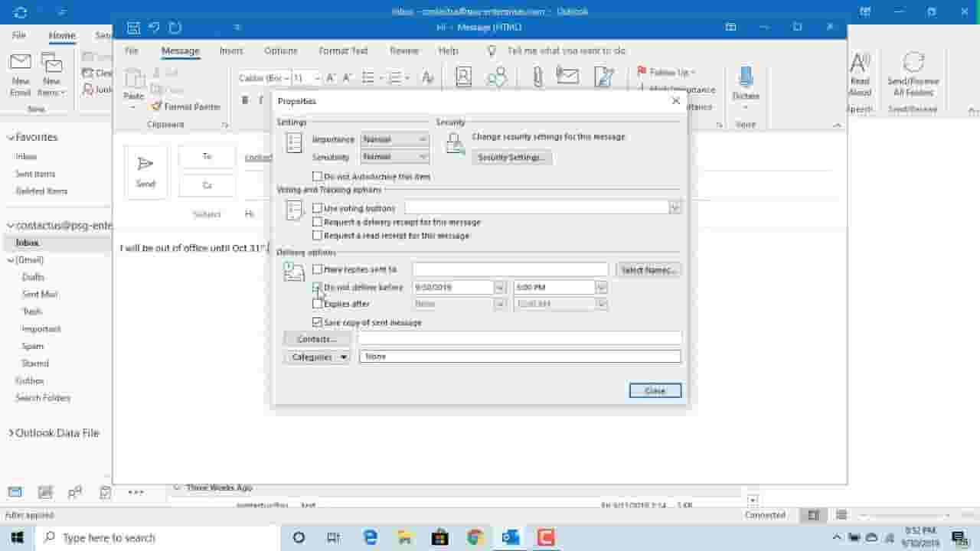The width and height of the screenshot is (980, 551).
Task: Click the Signature pen icon
Action: pyautogui.click(x=603, y=77)
